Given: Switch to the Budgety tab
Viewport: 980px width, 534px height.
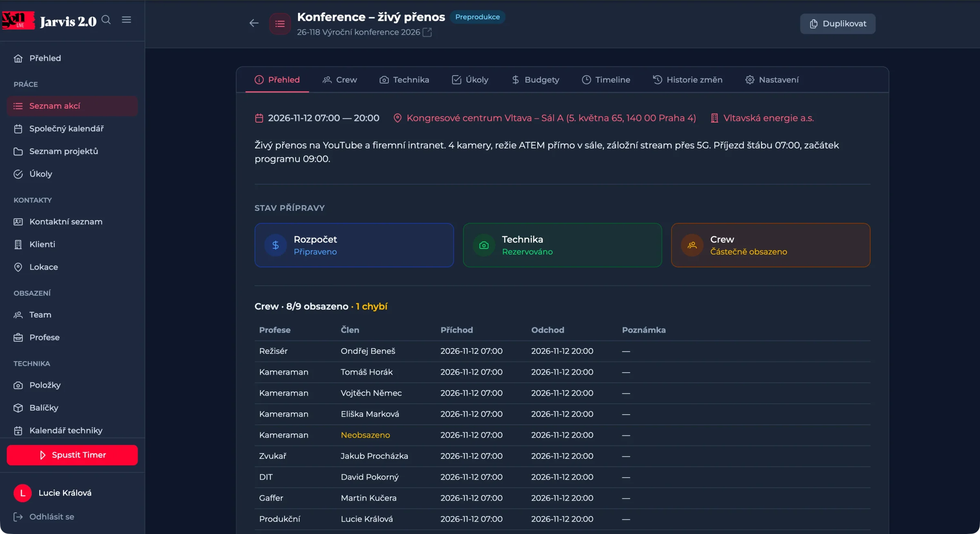Looking at the screenshot, I should (535, 80).
